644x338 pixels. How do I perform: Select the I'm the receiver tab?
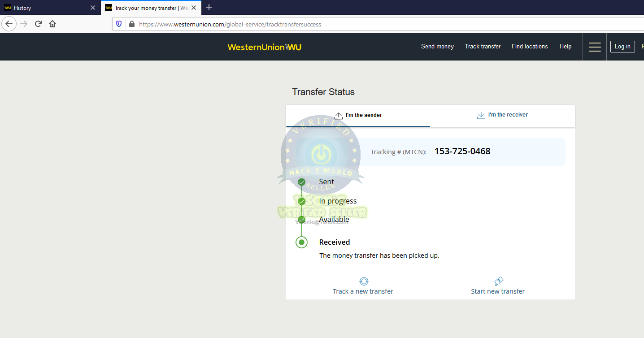502,115
